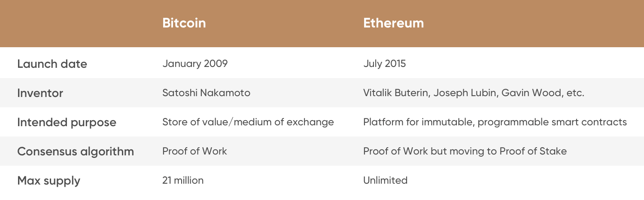This screenshot has width=644, height=200.
Task: Select the Satoshi Nakamoto cell
Action: 206,93
